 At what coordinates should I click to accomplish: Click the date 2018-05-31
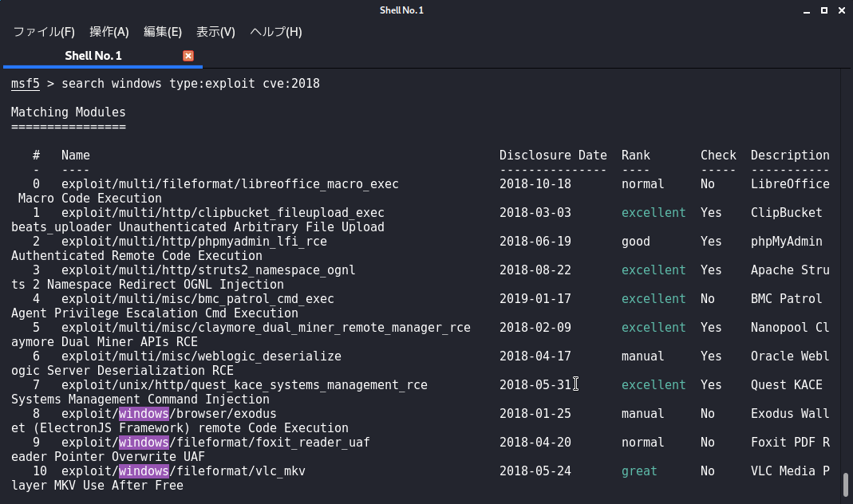click(x=535, y=385)
